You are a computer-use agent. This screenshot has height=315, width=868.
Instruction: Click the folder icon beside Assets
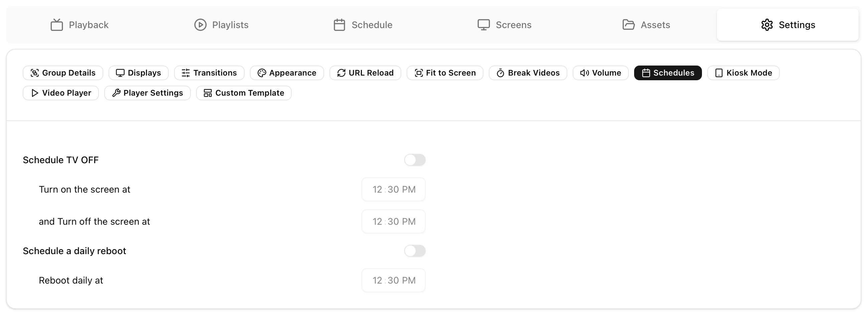[x=628, y=25]
